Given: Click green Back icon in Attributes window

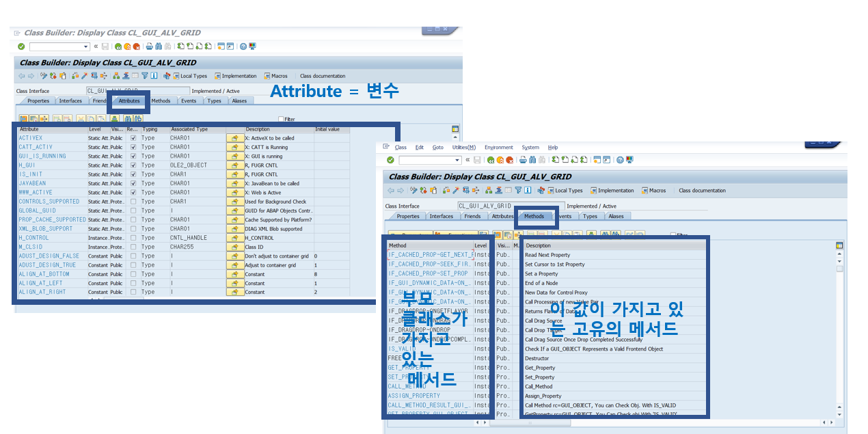Looking at the screenshot, I should pos(118,46).
